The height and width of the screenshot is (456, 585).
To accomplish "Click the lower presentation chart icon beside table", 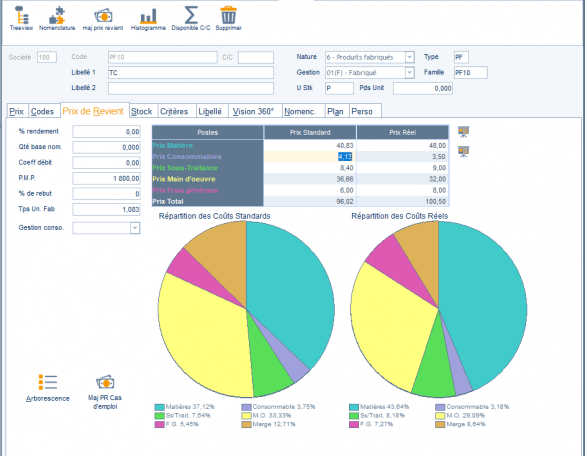I will pyautogui.click(x=463, y=152).
